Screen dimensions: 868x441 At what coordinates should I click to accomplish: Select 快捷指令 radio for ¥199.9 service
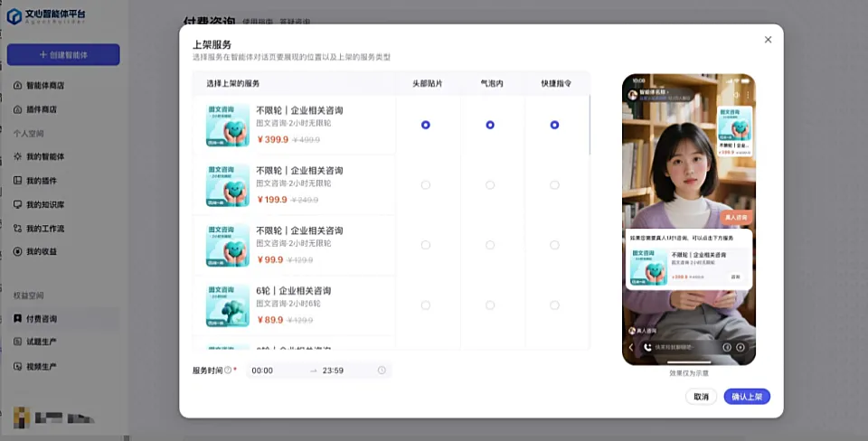(x=554, y=185)
